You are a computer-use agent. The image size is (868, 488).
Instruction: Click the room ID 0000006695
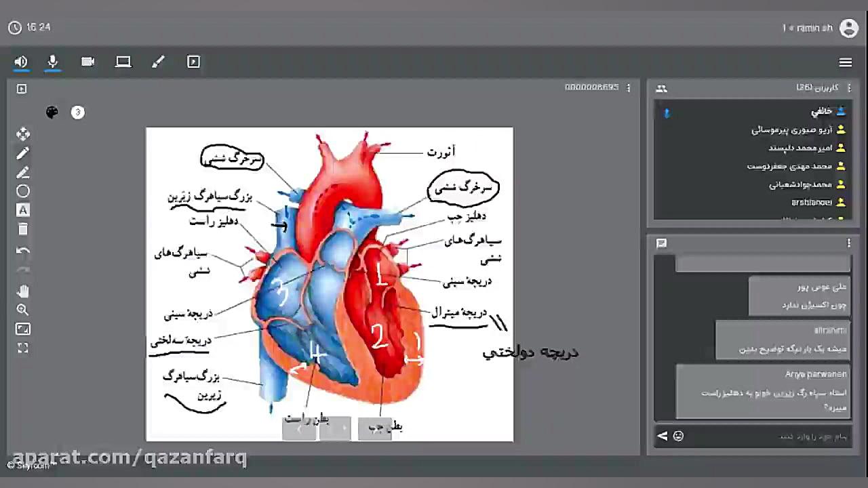591,87
